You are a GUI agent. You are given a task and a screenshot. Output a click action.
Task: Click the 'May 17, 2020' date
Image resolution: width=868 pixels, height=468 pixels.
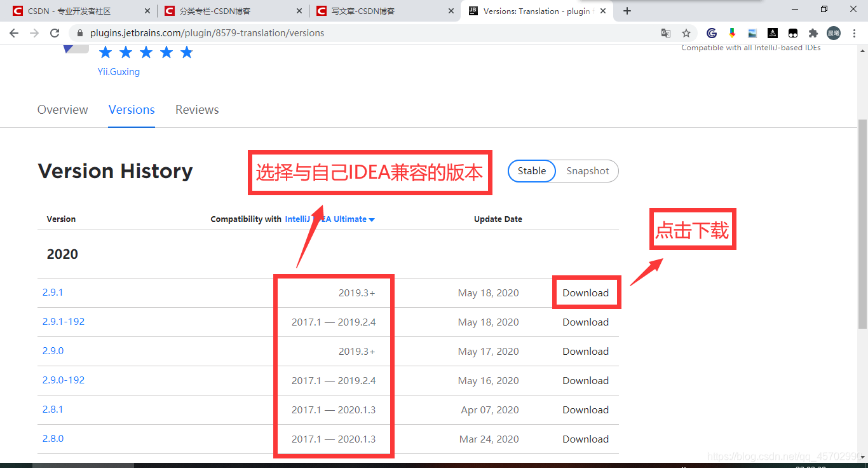[488, 352]
